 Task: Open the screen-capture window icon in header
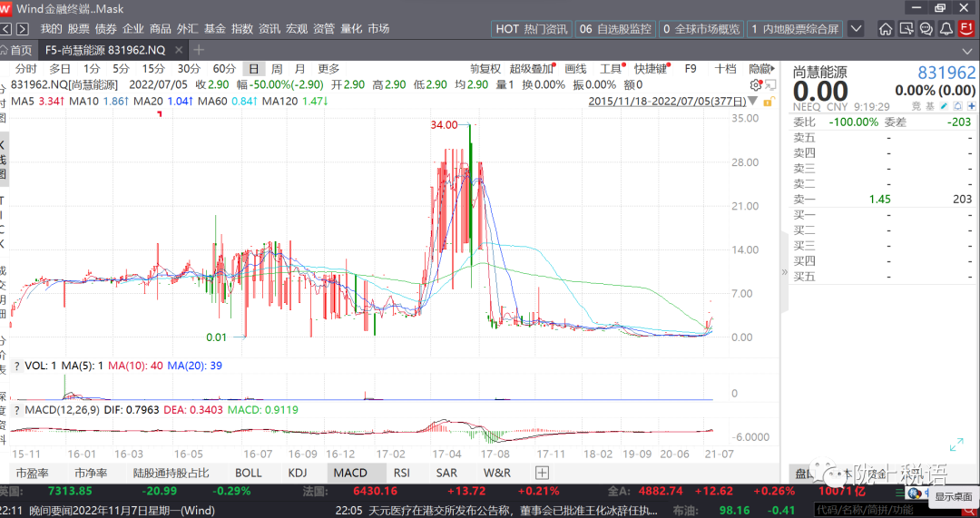pos(906,29)
